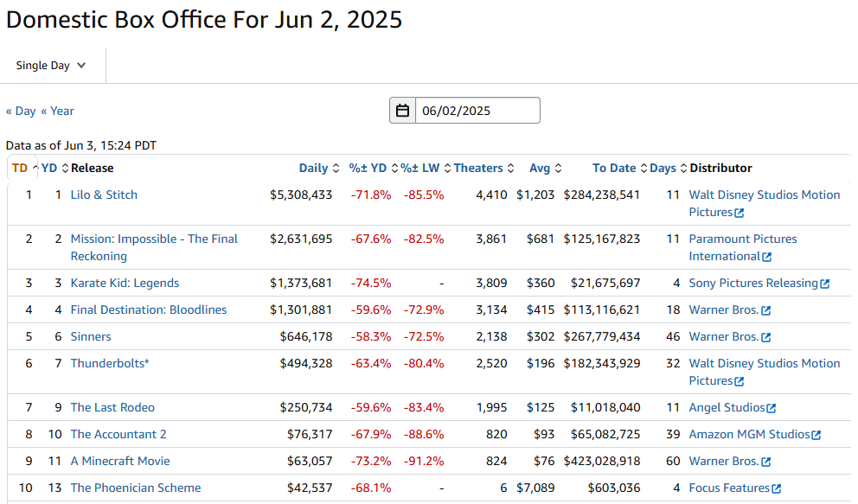
Task: Select A Minecraft Movie -91.2% LW change
Action: 424,461
